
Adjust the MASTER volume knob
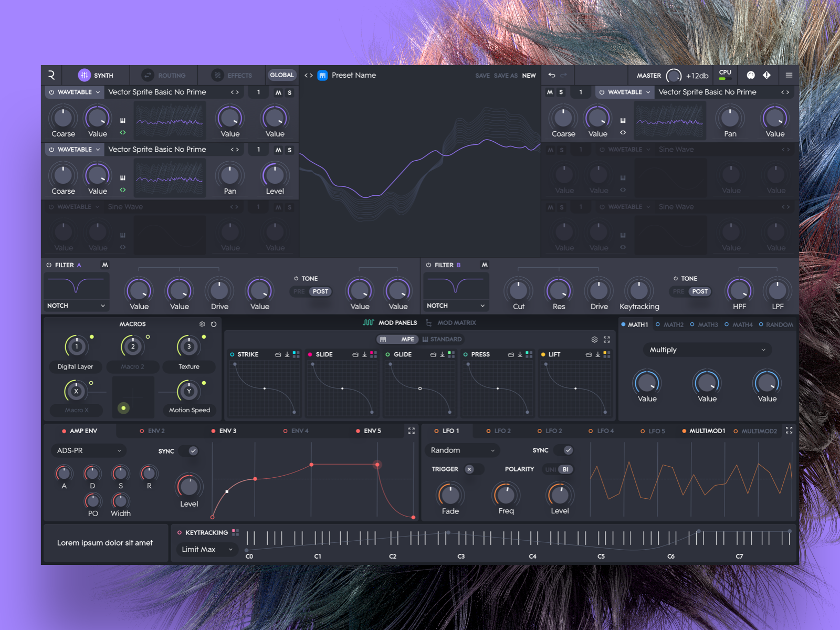674,76
